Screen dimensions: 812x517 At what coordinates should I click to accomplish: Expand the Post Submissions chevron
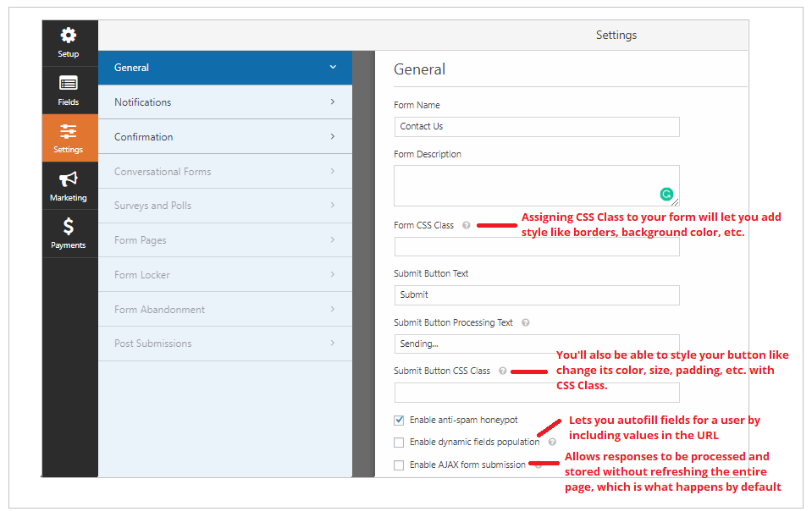[x=333, y=344]
